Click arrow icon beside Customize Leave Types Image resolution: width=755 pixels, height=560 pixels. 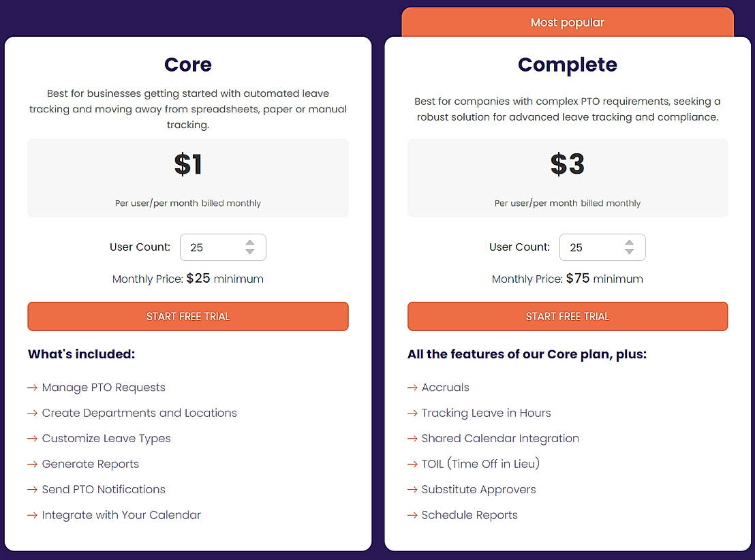[32, 439]
